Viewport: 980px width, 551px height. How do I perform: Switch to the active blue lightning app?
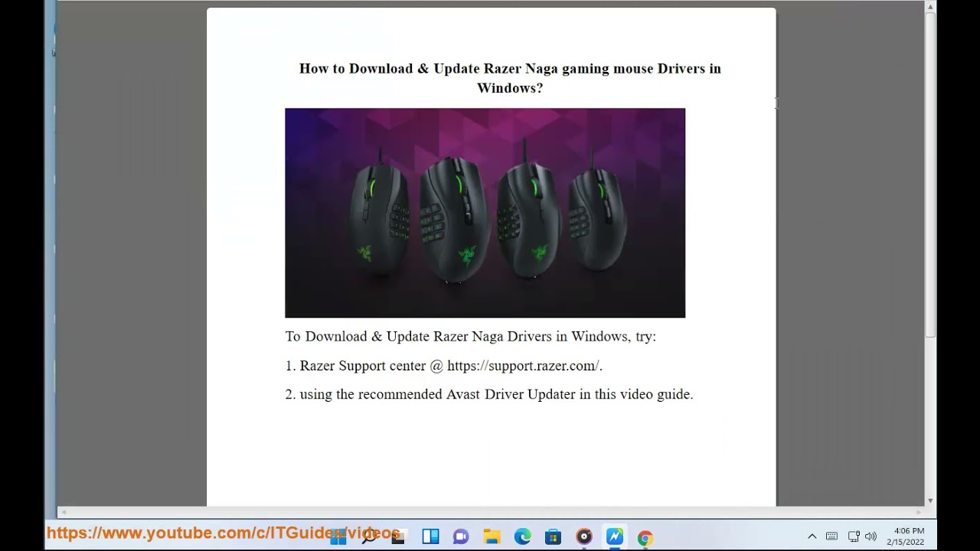tap(614, 537)
